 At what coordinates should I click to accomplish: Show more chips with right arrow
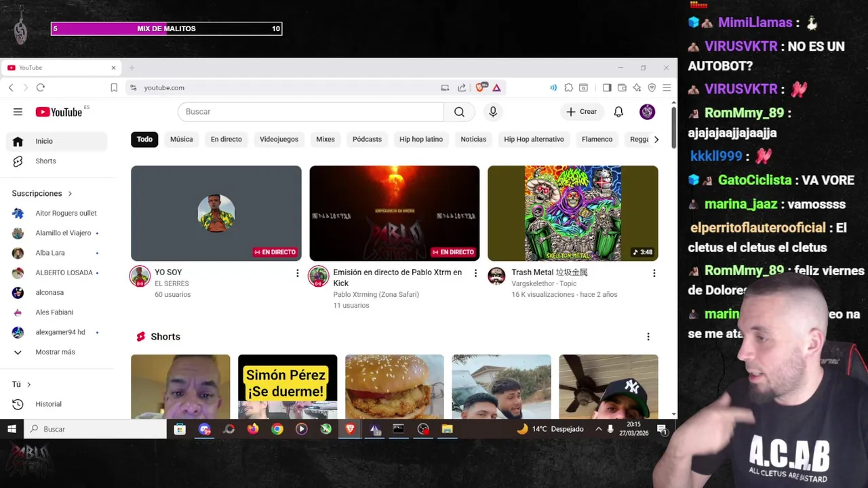tap(656, 139)
